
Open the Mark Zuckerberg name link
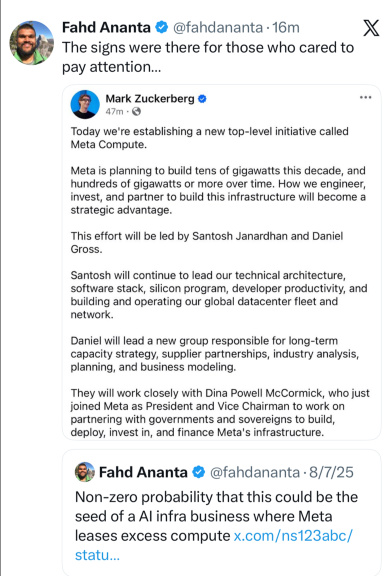point(150,99)
